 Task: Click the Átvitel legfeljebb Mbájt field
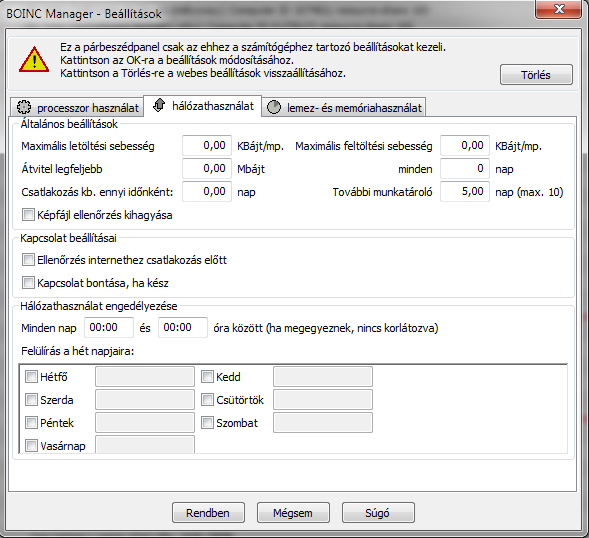coord(207,168)
